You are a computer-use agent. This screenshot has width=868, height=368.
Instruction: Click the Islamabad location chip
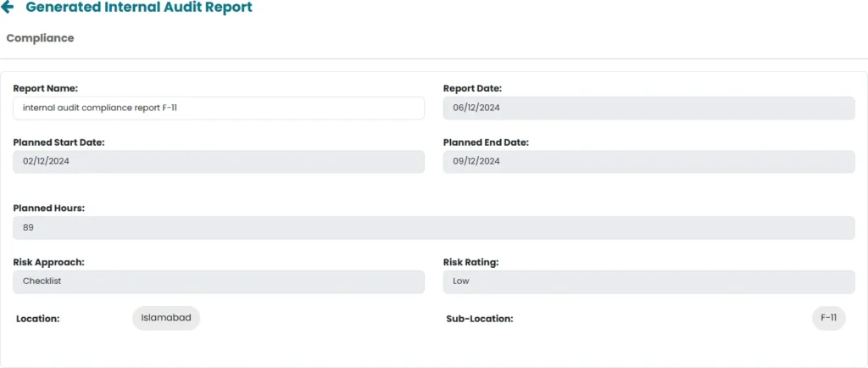166,318
